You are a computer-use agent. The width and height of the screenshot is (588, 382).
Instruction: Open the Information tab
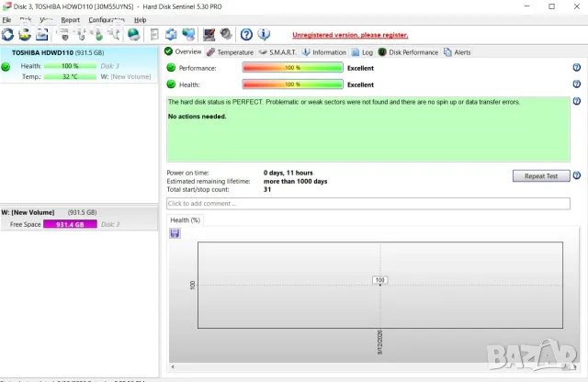(x=324, y=52)
